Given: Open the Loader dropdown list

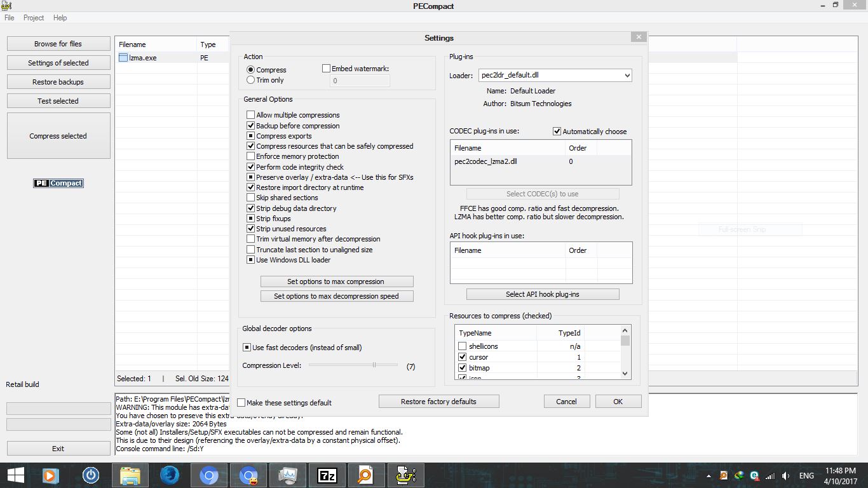Looking at the screenshot, I should point(627,75).
